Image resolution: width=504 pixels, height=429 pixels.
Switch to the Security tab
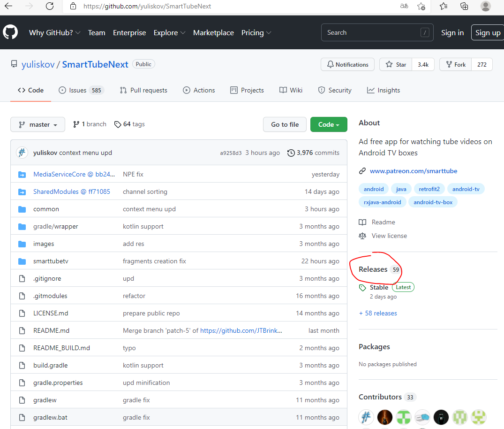pyautogui.click(x=335, y=90)
